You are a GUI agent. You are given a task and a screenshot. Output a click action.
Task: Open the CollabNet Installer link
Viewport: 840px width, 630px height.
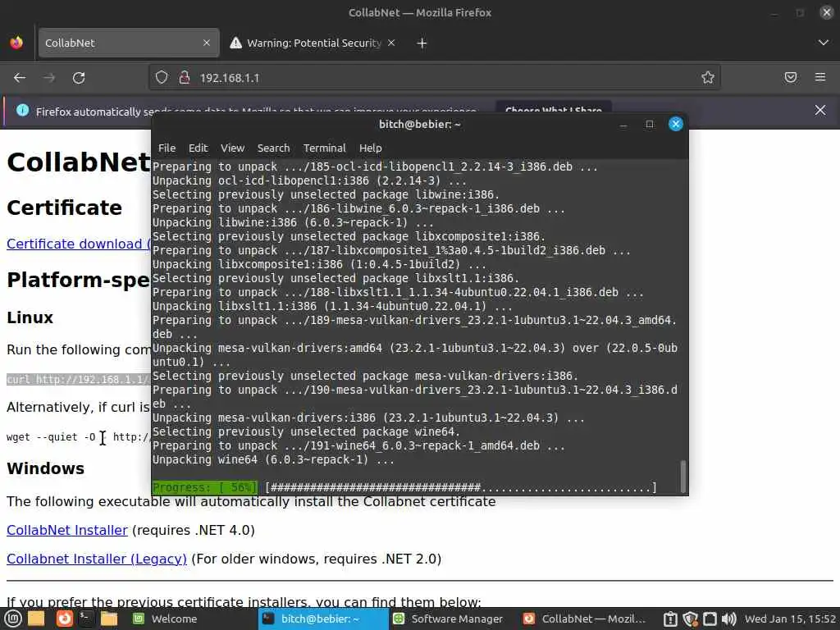coord(67,531)
